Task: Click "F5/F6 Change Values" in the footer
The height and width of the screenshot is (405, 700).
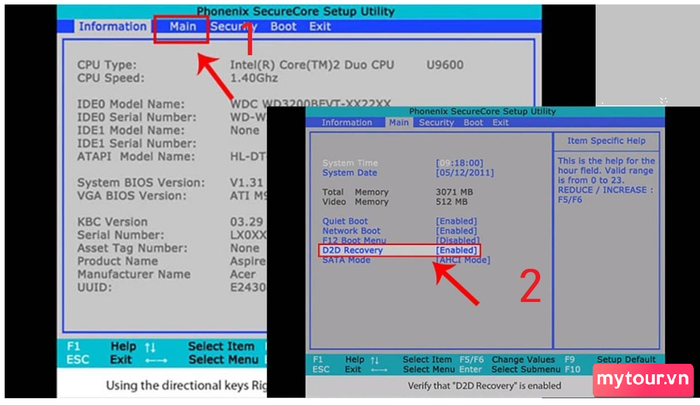Action: click(507, 359)
